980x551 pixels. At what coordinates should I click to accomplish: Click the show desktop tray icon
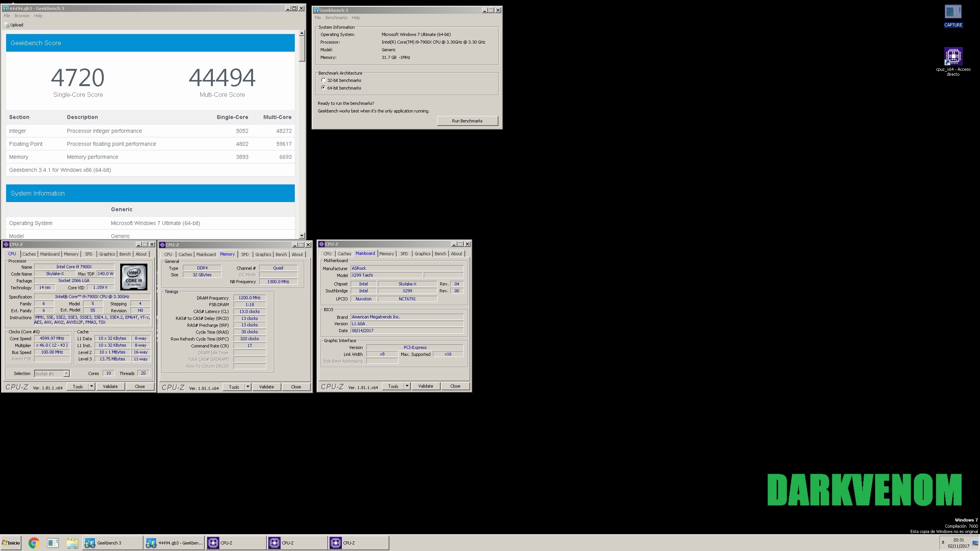coord(975,543)
